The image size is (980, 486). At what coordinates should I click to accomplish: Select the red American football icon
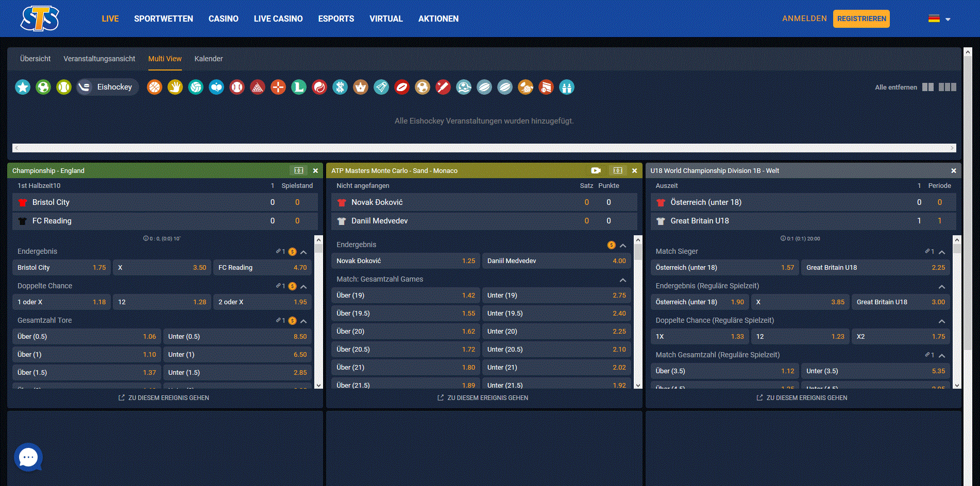click(402, 87)
